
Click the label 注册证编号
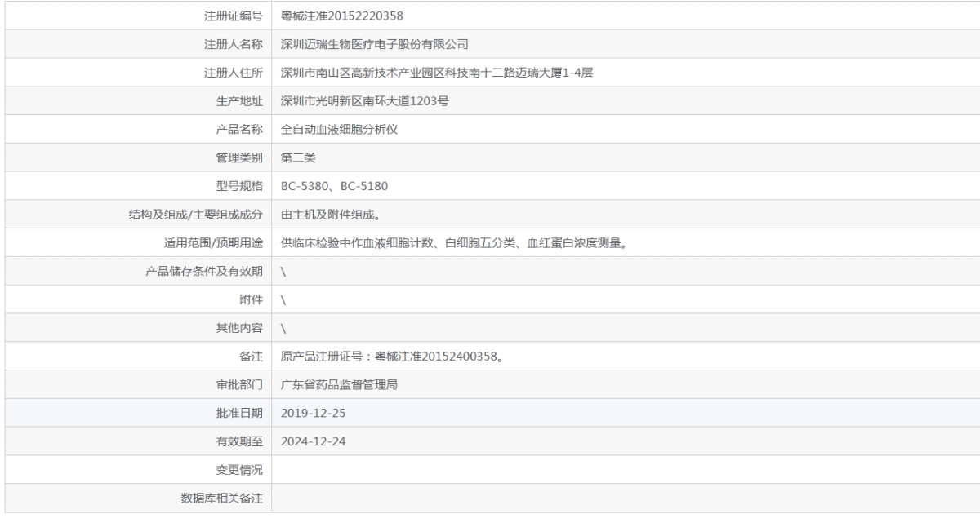[234, 16]
